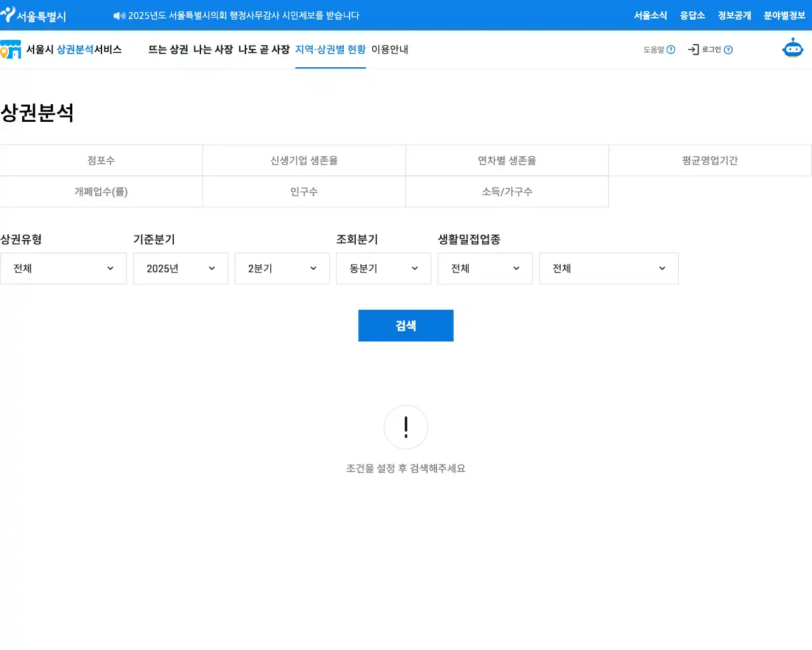Open the 2025 행정사무감사 announcement link
Image resolution: width=812 pixels, height=650 pixels.
tap(244, 15)
